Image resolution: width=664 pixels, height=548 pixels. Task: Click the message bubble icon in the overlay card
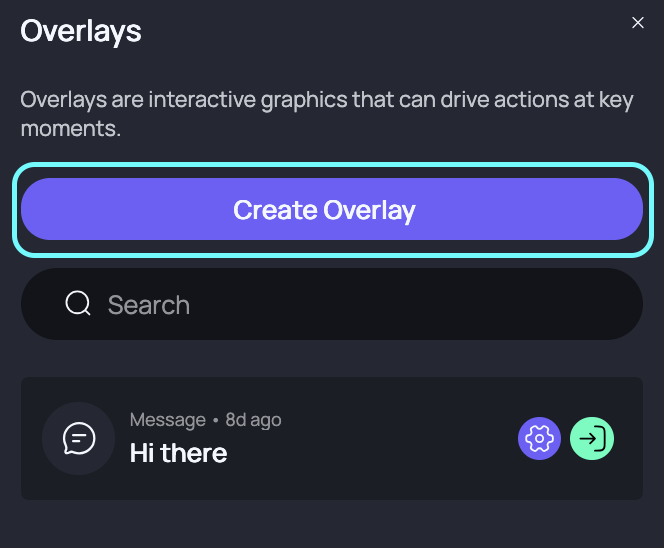(79, 438)
